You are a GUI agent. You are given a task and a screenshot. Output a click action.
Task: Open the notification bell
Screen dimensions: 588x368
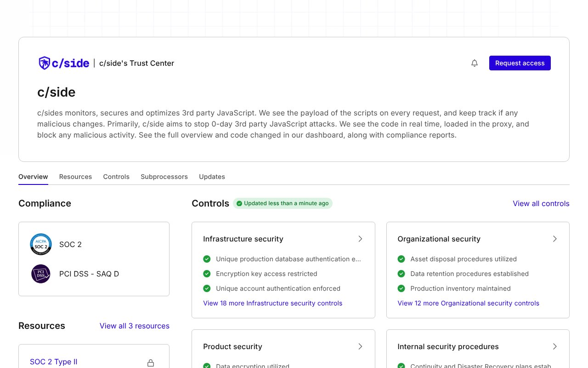click(475, 63)
